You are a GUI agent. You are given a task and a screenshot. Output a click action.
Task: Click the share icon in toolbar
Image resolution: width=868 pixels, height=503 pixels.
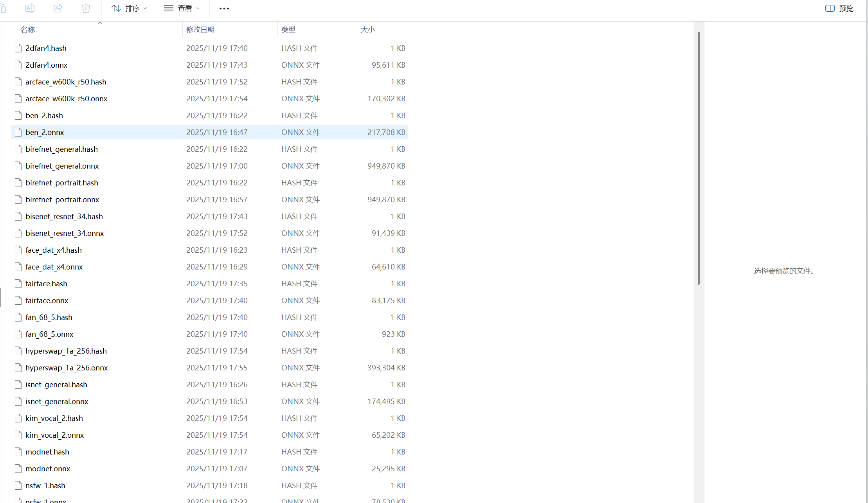(x=58, y=8)
